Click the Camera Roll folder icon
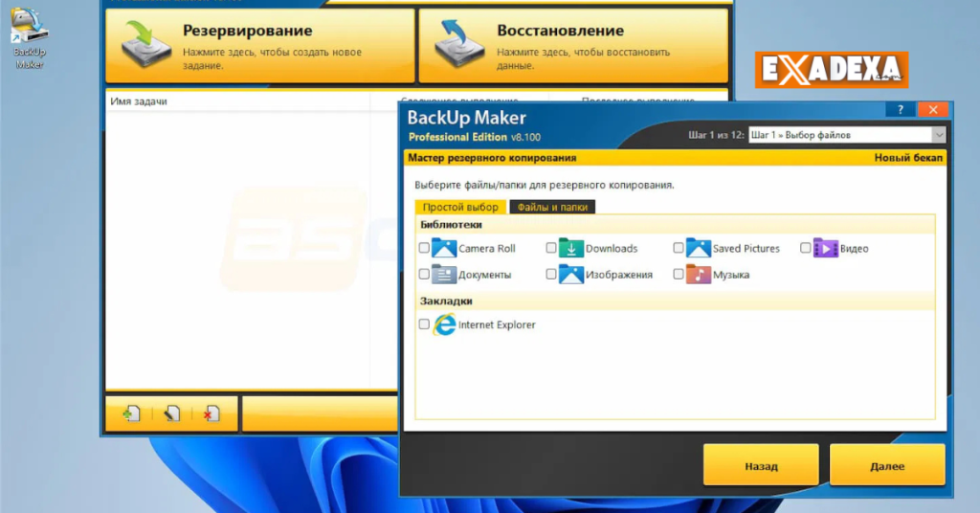 pyautogui.click(x=444, y=248)
